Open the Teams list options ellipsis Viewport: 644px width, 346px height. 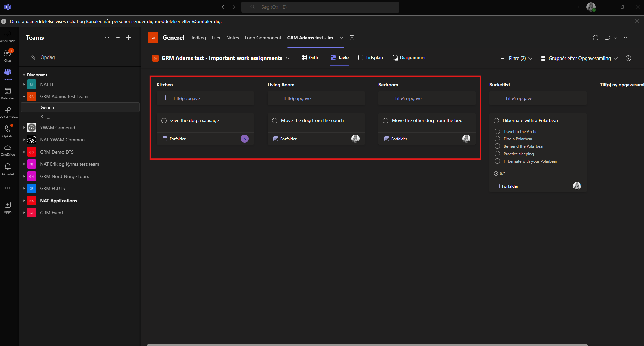point(107,38)
